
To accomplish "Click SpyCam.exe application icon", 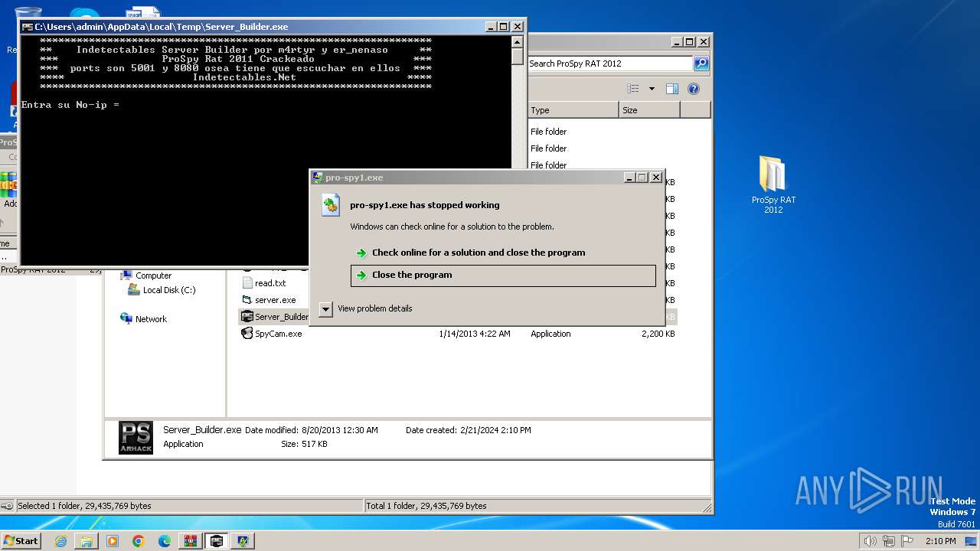I will tap(247, 334).
